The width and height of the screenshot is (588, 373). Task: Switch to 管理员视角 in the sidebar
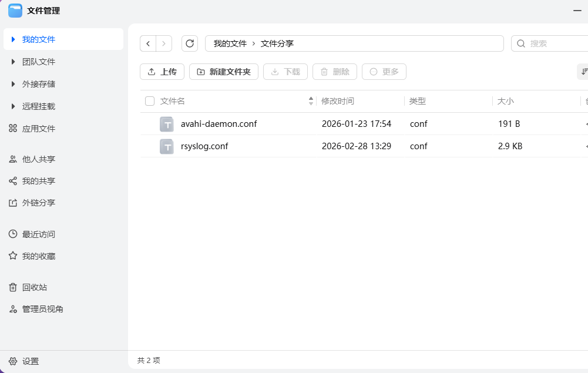click(x=39, y=309)
